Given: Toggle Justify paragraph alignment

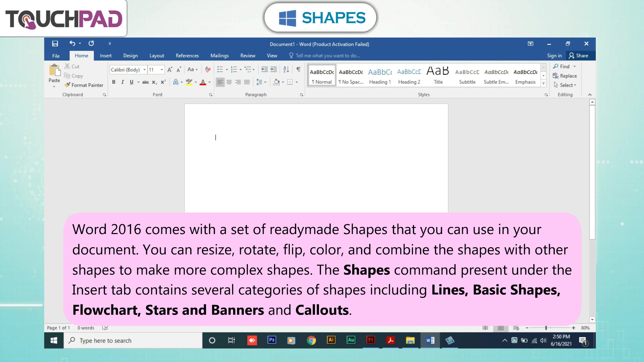Looking at the screenshot, I should pos(247,82).
